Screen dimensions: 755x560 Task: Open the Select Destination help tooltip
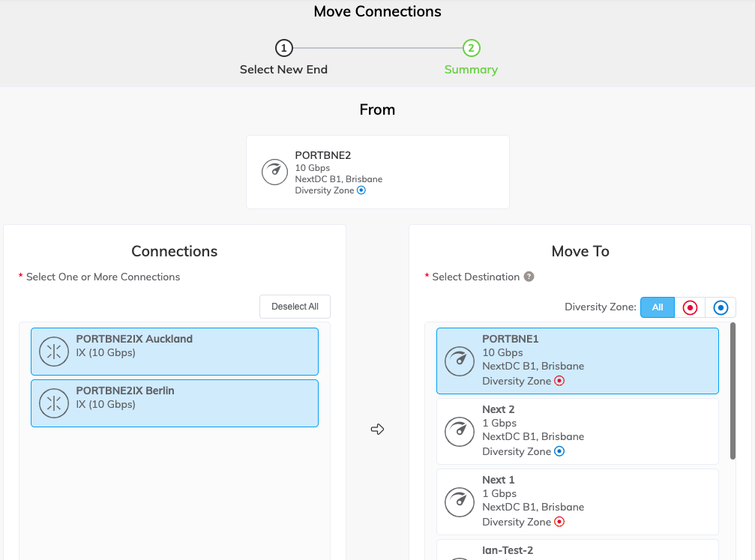[529, 277]
